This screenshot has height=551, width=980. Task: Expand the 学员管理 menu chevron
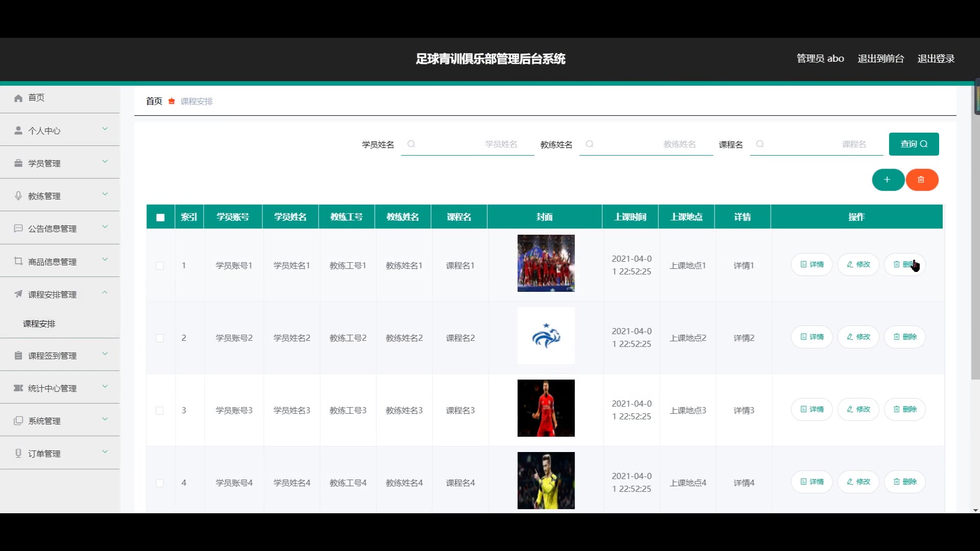pyautogui.click(x=105, y=162)
